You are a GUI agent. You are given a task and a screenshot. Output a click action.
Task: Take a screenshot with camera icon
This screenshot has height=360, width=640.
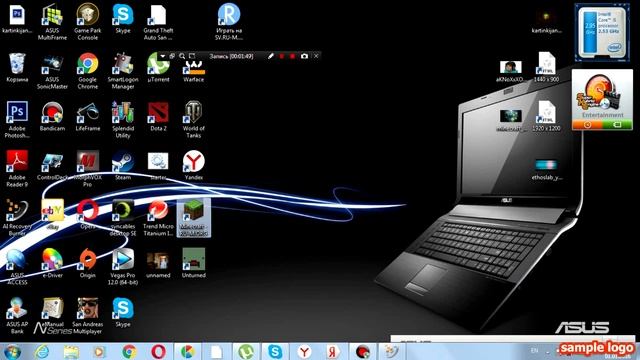(x=304, y=56)
